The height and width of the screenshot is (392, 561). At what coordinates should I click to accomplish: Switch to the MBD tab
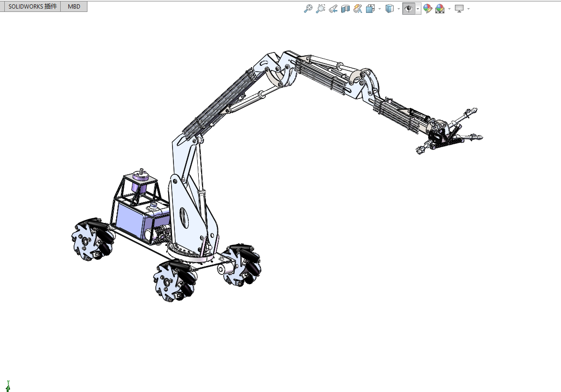click(x=74, y=6)
